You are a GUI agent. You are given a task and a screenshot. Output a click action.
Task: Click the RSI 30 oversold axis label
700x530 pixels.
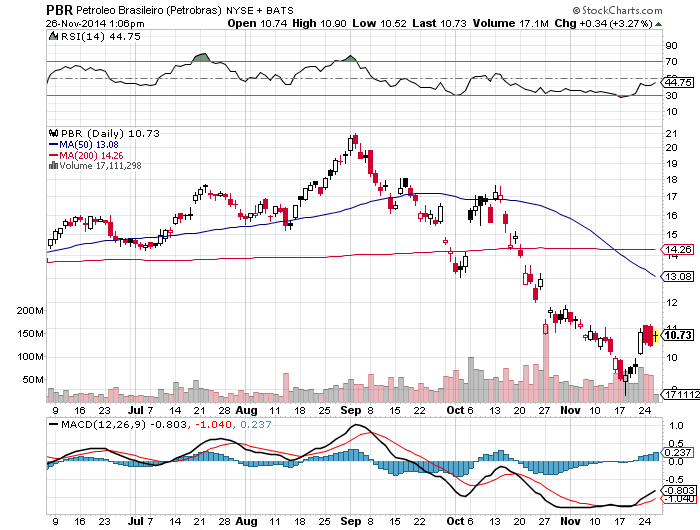(671, 96)
